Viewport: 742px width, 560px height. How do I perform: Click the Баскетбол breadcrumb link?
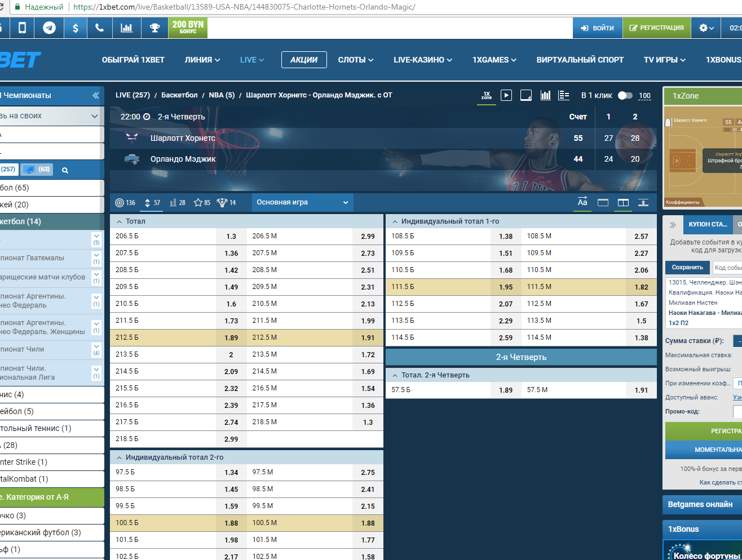(x=179, y=95)
